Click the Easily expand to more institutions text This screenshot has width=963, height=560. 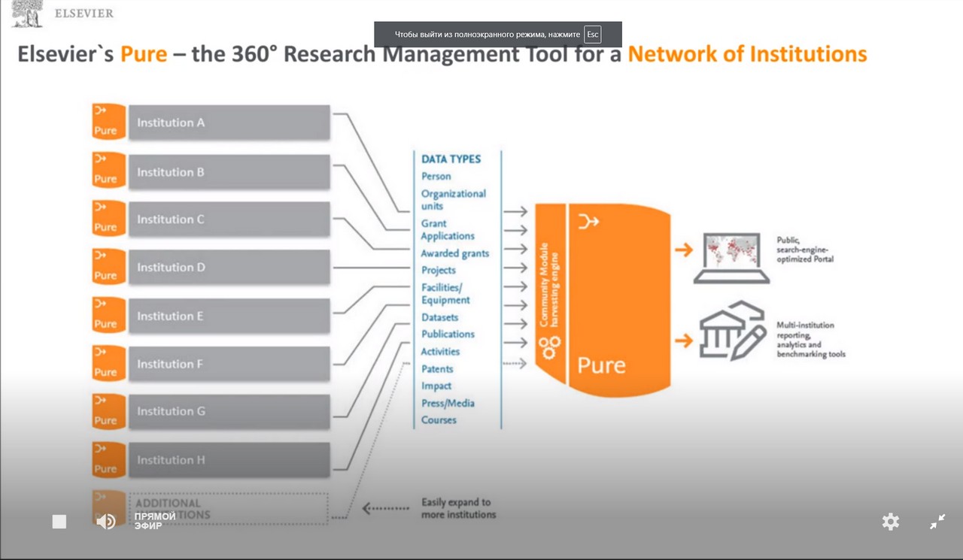pyautogui.click(x=458, y=508)
